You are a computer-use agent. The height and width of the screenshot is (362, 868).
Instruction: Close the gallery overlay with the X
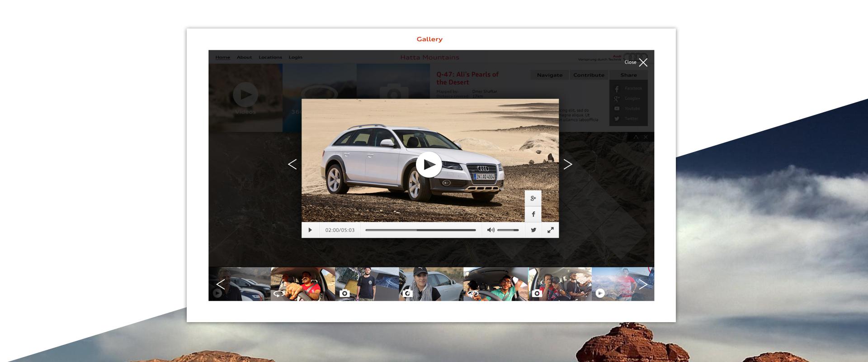(x=643, y=62)
